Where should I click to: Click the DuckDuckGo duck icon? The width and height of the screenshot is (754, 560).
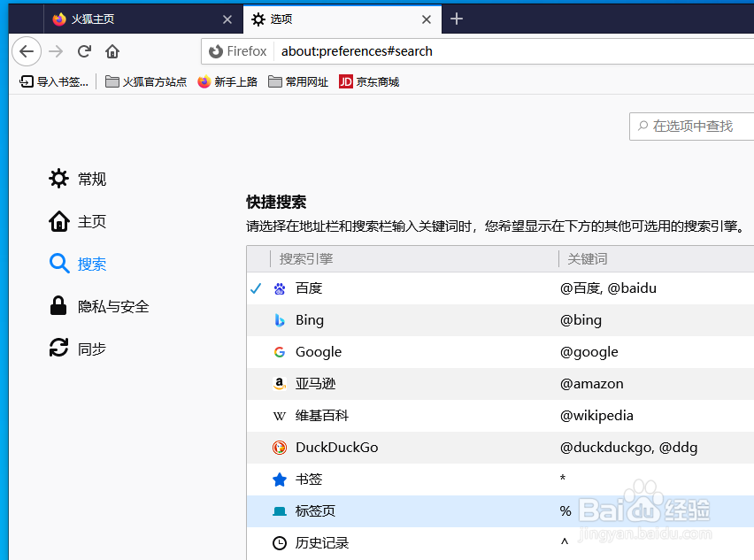click(x=280, y=448)
